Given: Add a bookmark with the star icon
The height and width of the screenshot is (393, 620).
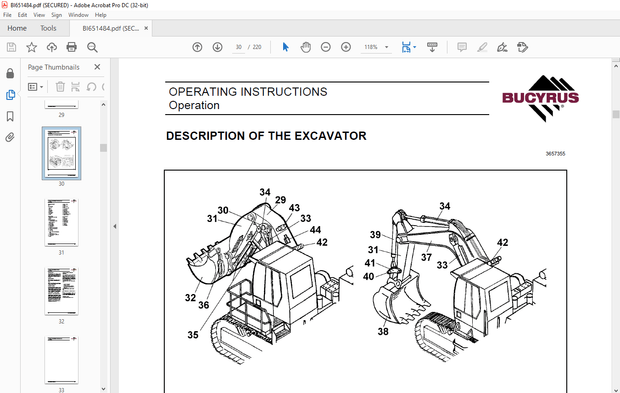Looking at the screenshot, I should pos(31,47).
